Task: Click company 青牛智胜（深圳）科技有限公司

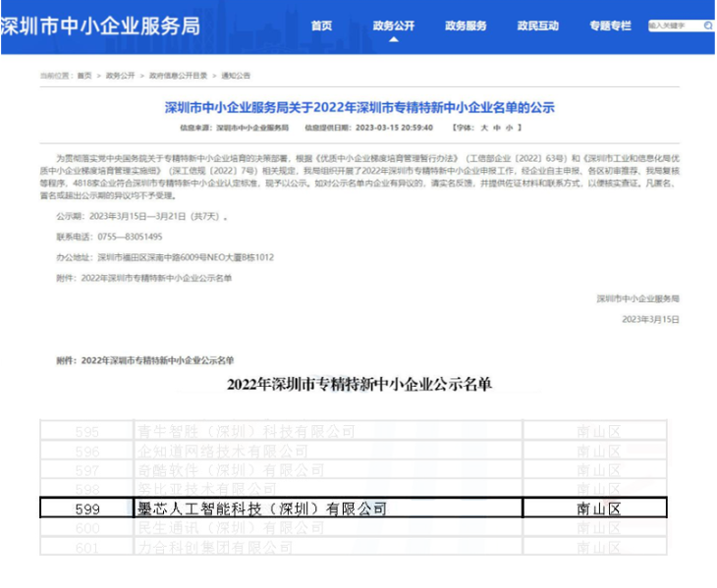Action: tap(246, 431)
